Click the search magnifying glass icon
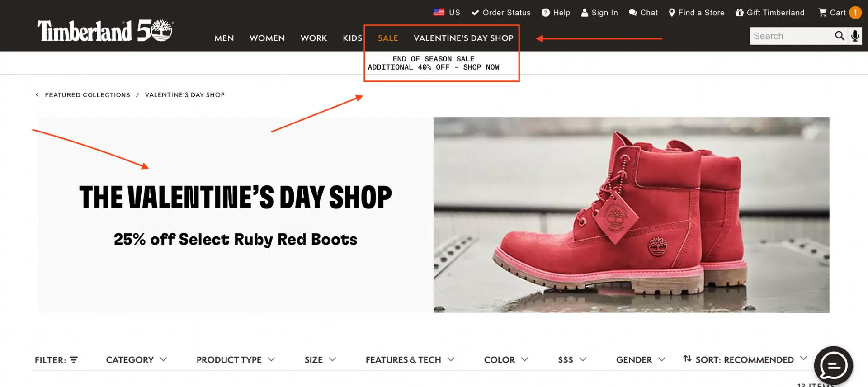 pyautogui.click(x=840, y=36)
